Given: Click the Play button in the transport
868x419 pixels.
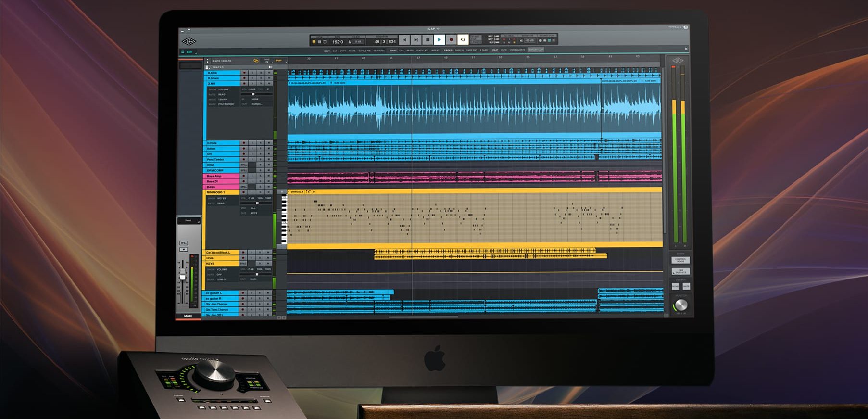Looking at the screenshot, I should [x=439, y=40].
